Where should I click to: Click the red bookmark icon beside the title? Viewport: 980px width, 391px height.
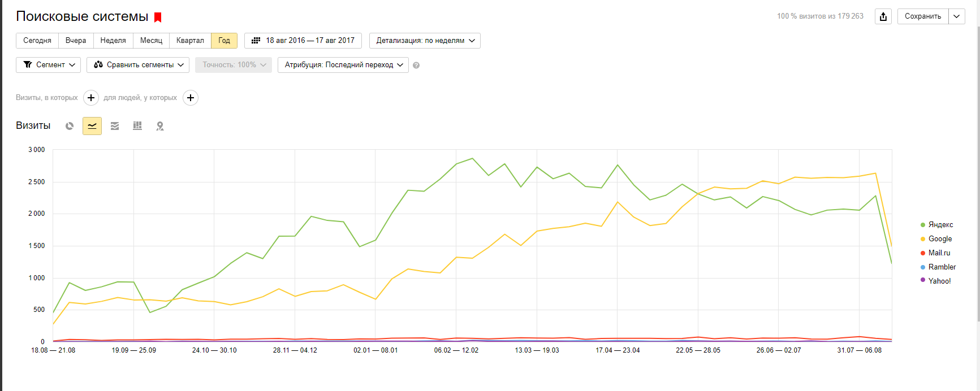(158, 18)
